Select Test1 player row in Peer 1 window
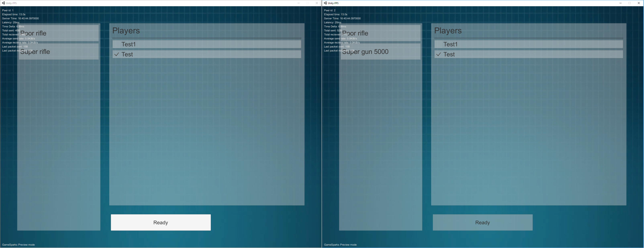 207,44
